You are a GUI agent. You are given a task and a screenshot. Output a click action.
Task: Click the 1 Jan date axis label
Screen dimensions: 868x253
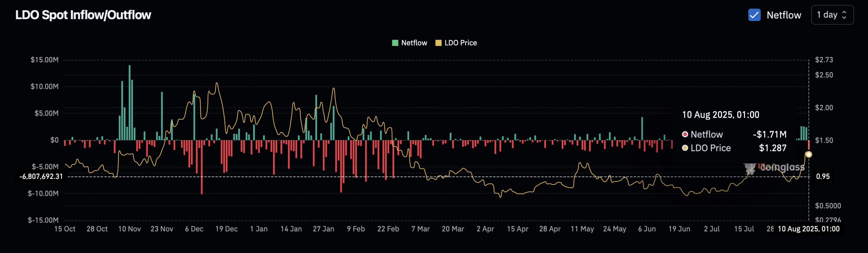(x=259, y=229)
